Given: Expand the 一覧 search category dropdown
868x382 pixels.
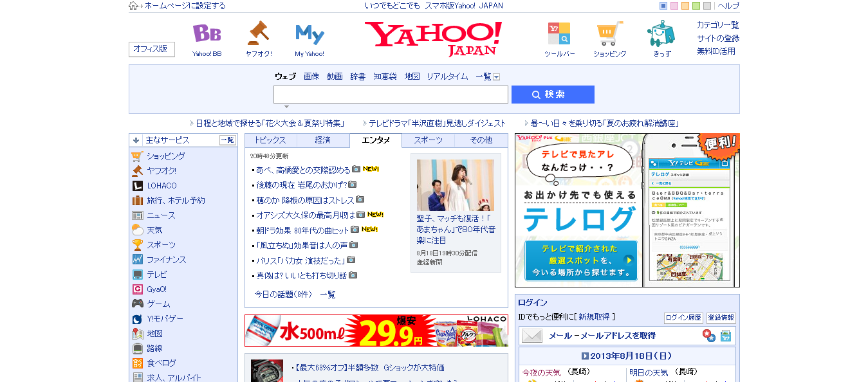Looking at the screenshot, I should pos(497,77).
